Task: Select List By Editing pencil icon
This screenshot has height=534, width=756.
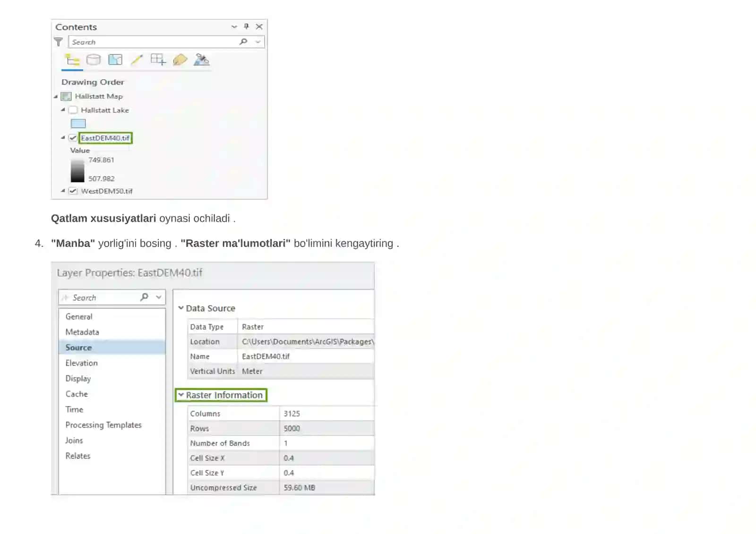Action: click(x=137, y=59)
